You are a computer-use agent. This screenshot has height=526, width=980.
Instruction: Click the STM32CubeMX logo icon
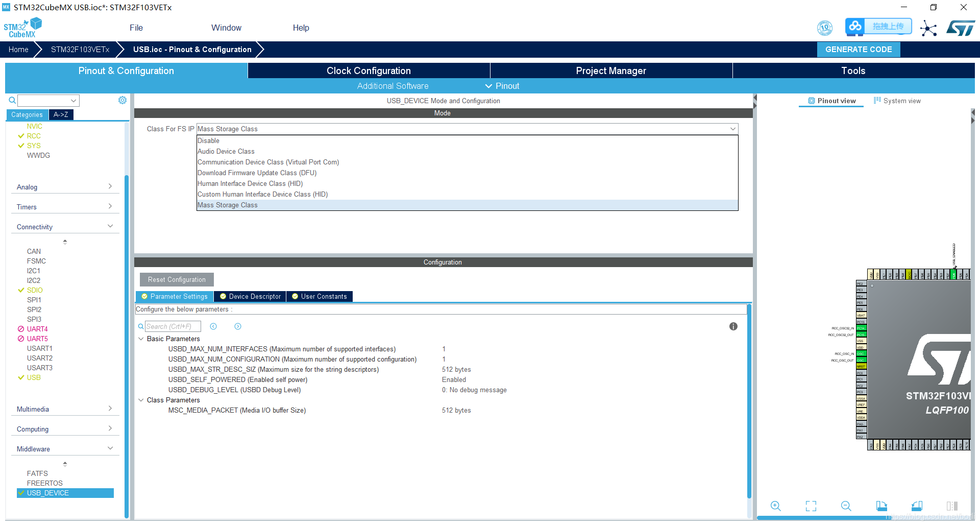22,28
